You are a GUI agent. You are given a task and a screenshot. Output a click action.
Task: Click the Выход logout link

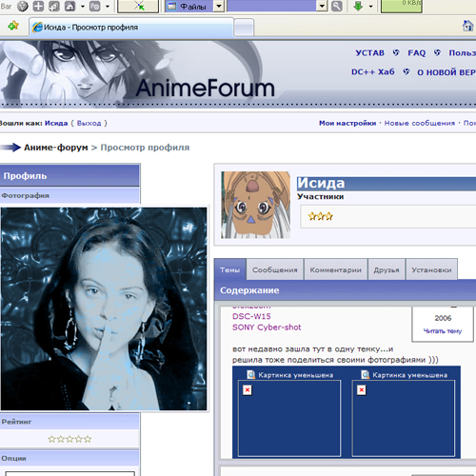point(89,123)
